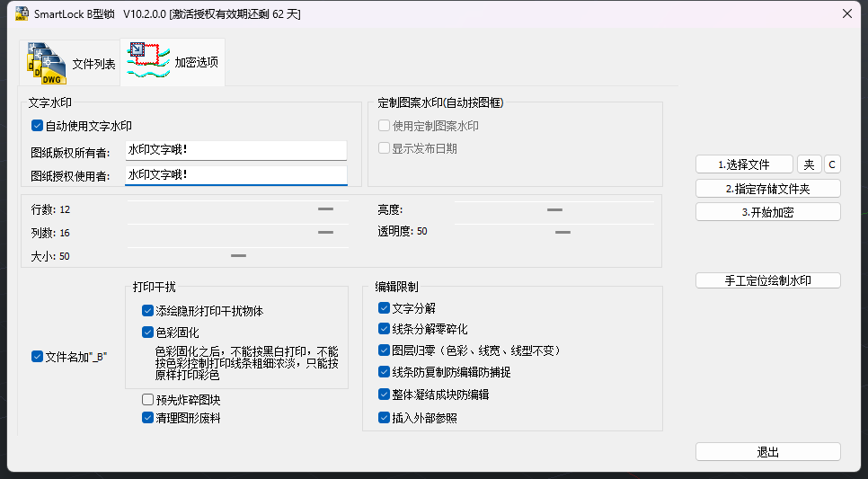Toggle 添绘隐形打印干扰物体 checkbox

click(147, 311)
